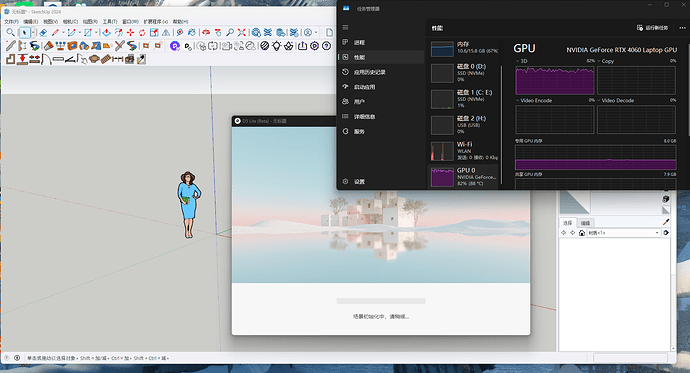Open 应用历史记录 page in Task Manager
The width and height of the screenshot is (690, 373).
(381, 72)
